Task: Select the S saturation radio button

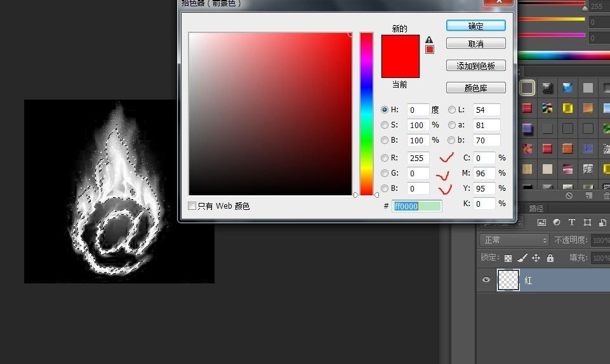Action: click(x=385, y=125)
